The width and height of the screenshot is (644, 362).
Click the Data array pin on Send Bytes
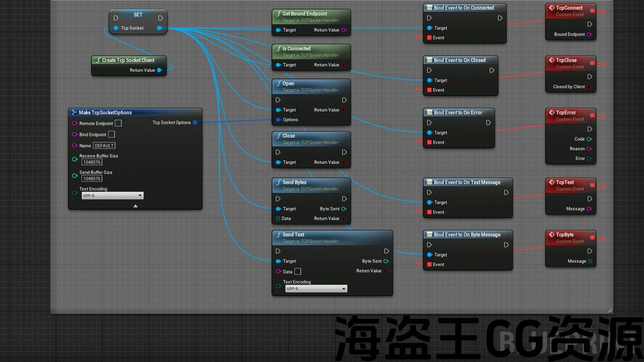coord(278,219)
